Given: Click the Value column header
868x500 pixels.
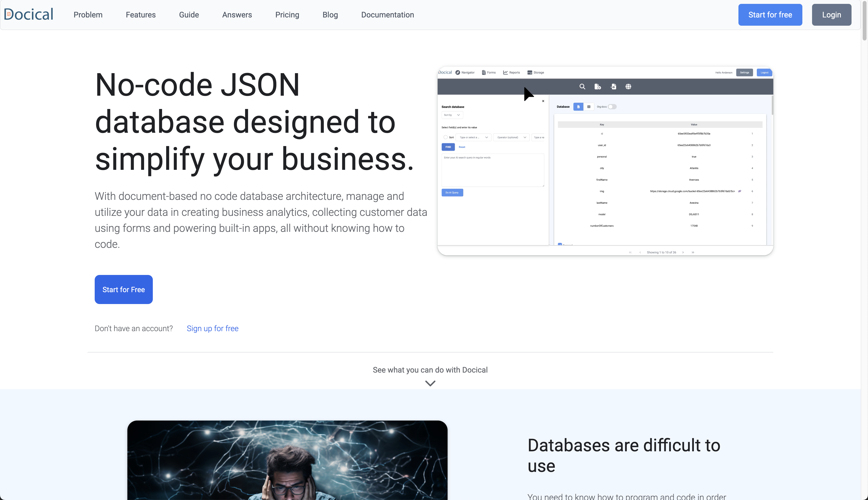Looking at the screenshot, I should [x=694, y=125].
